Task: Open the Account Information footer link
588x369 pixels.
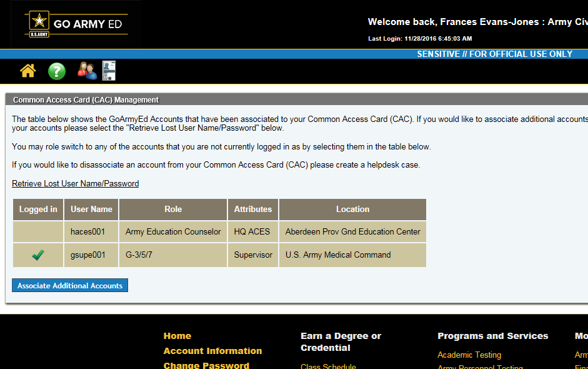Action: (x=212, y=351)
